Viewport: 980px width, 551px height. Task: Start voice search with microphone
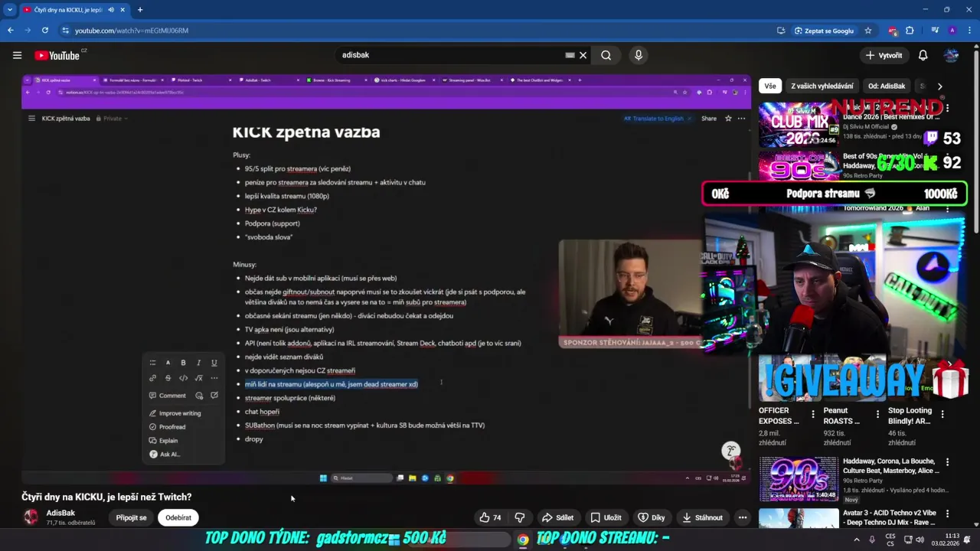[x=638, y=55]
